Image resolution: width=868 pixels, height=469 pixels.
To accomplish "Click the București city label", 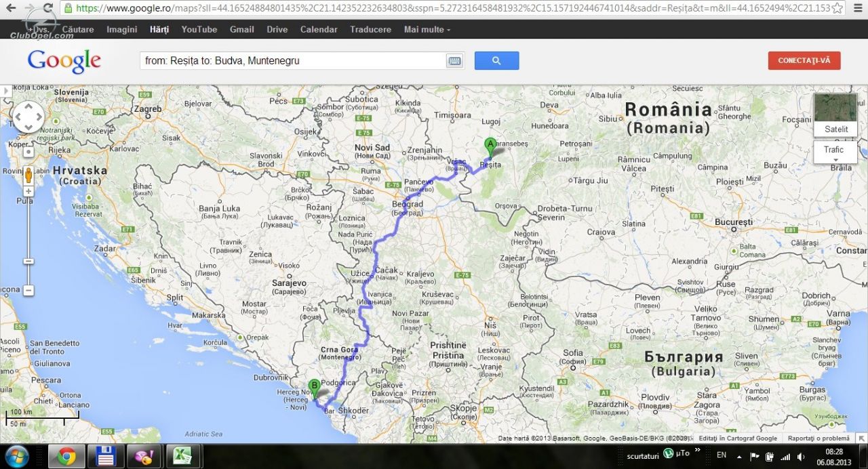I will (734, 222).
